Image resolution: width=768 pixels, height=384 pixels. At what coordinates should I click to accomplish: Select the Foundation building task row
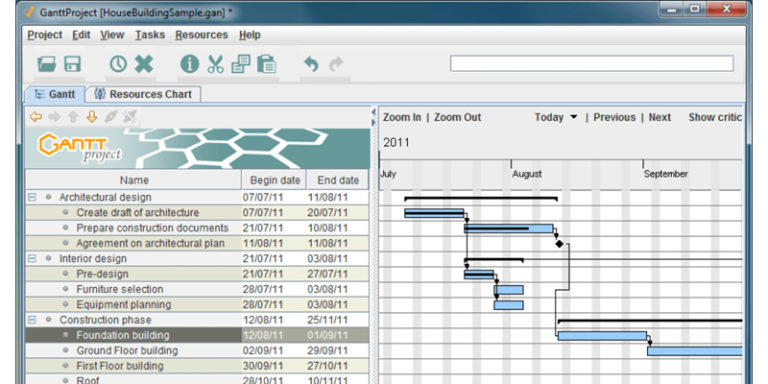point(197,335)
